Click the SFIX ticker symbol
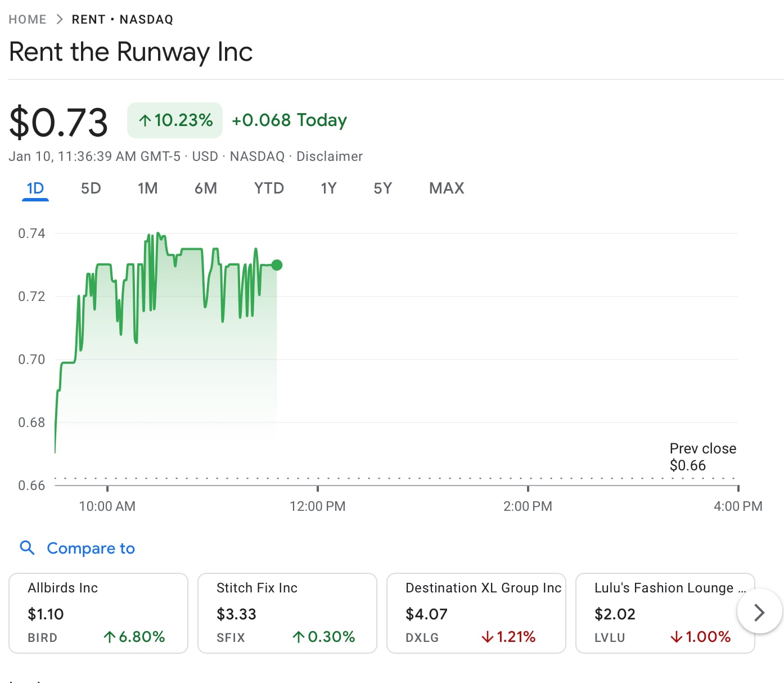This screenshot has height=683, width=784. point(231,637)
